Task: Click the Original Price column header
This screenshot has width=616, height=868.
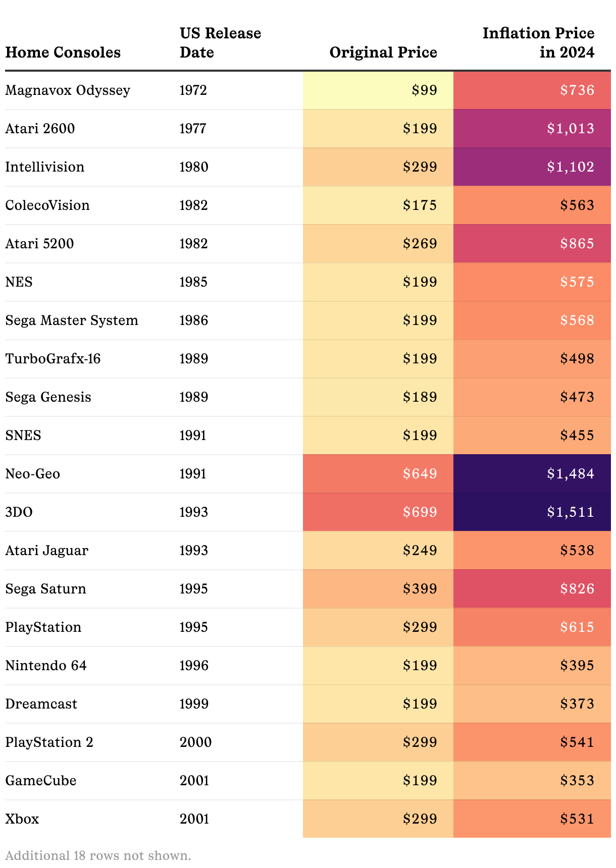Action: [383, 52]
